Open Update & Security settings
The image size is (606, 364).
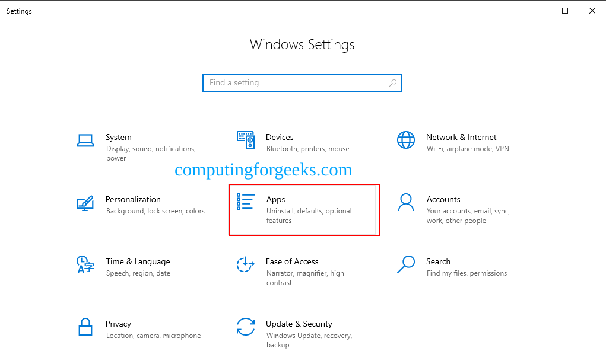coord(299,324)
